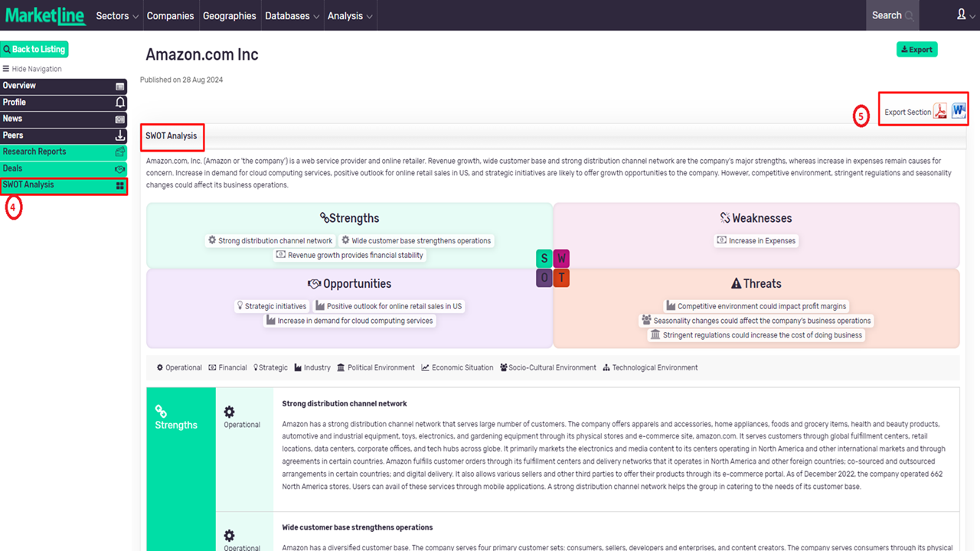
Task: Click the Strategic lightbulb icon in the legend
Action: (256, 367)
